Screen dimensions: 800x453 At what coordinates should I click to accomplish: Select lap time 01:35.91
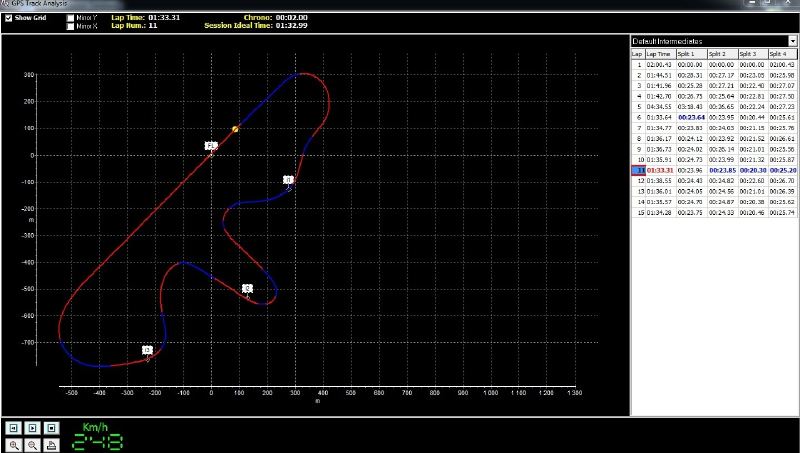660,160
